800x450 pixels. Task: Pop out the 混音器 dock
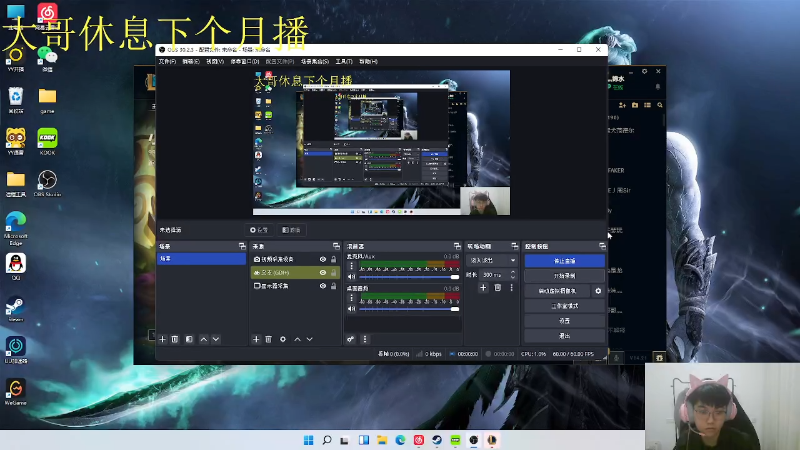point(457,246)
